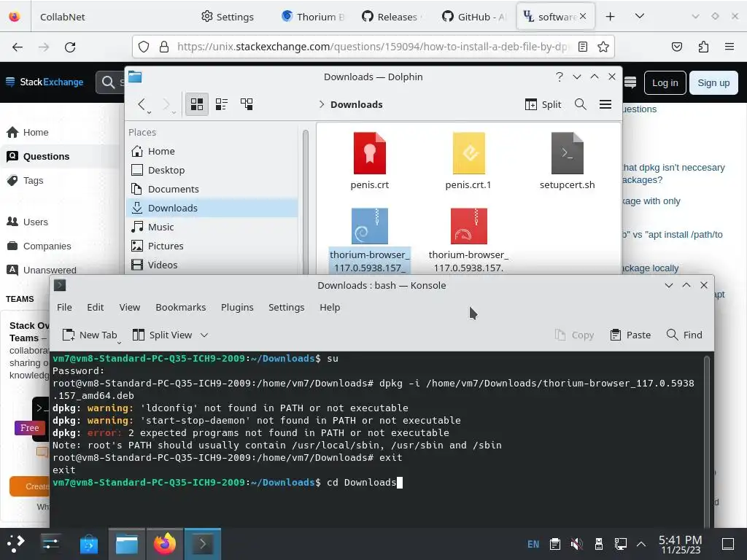Click the Dolphin Places panel scrollbar

(x=306, y=202)
